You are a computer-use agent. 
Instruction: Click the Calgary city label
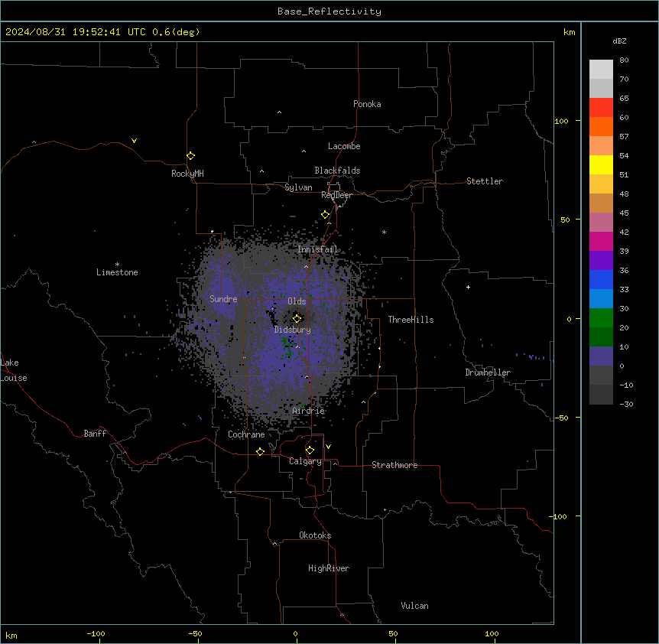pyautogui.click(x=305, y=461)
